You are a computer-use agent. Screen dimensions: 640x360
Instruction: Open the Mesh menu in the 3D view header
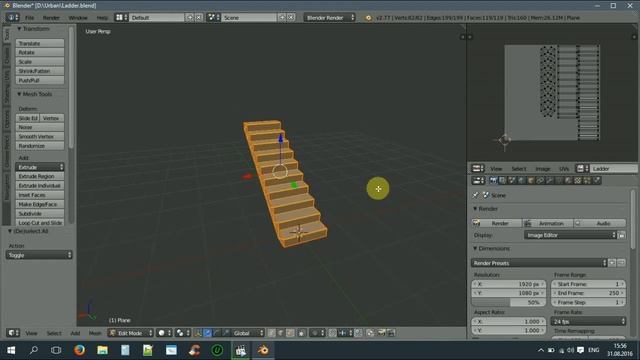pos(95,333)
